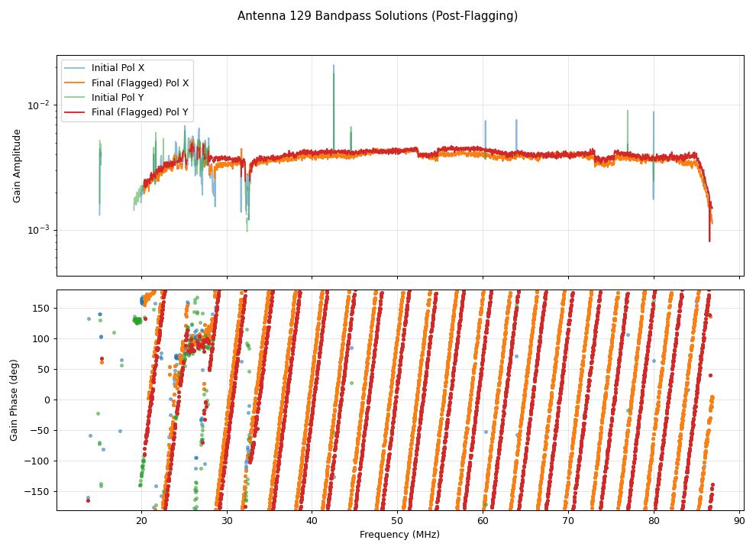Click the blue Initial Pol X legend line

click(76, 68)
